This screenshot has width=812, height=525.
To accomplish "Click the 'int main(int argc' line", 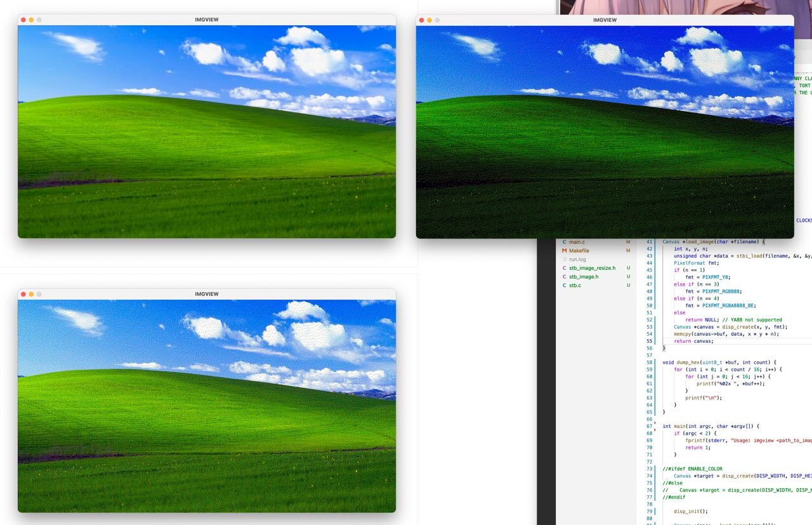I will pyautogui.click(x=710, y=427).
